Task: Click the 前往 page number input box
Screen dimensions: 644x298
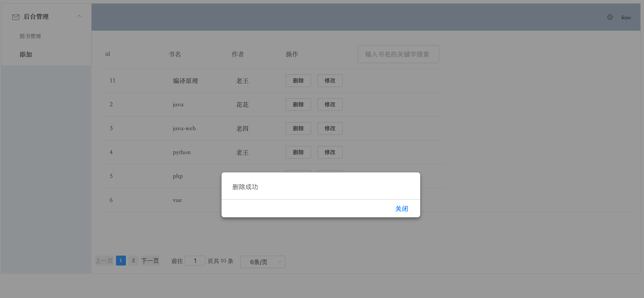Action: click(x=195, y=261)
